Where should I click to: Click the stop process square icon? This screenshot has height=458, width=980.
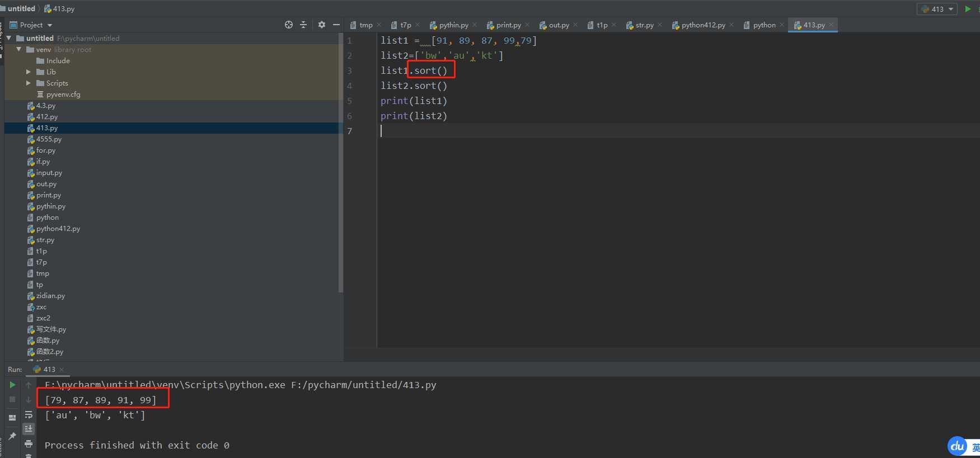coord(12,399)
